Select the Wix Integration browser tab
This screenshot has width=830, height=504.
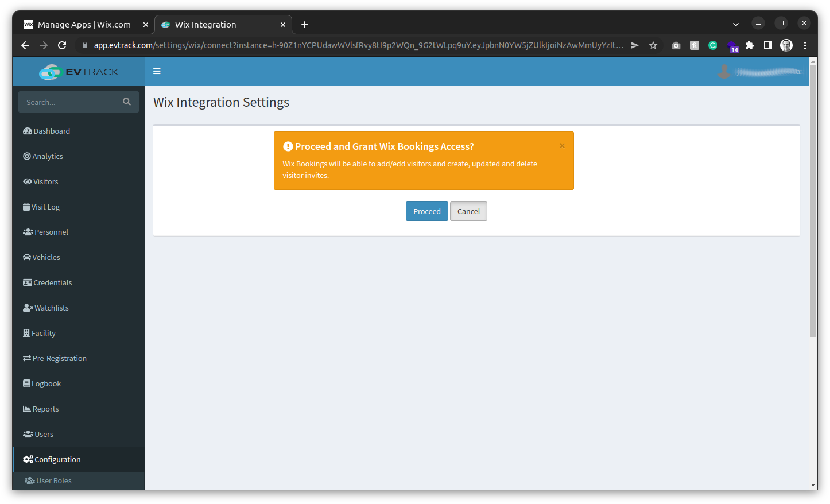[224, 25]
